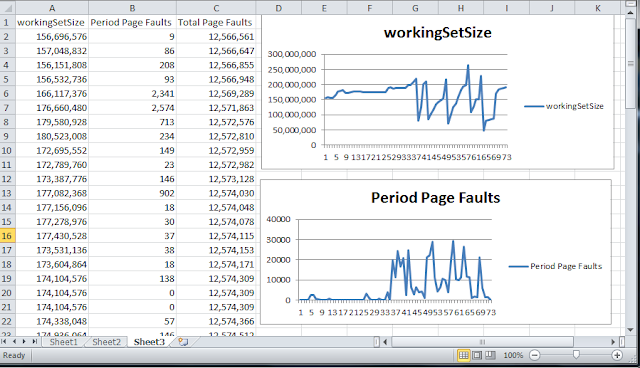This screenshot has width=640, height=368.
Task: Go to previous sheet tab arrow
Action: 14,341
